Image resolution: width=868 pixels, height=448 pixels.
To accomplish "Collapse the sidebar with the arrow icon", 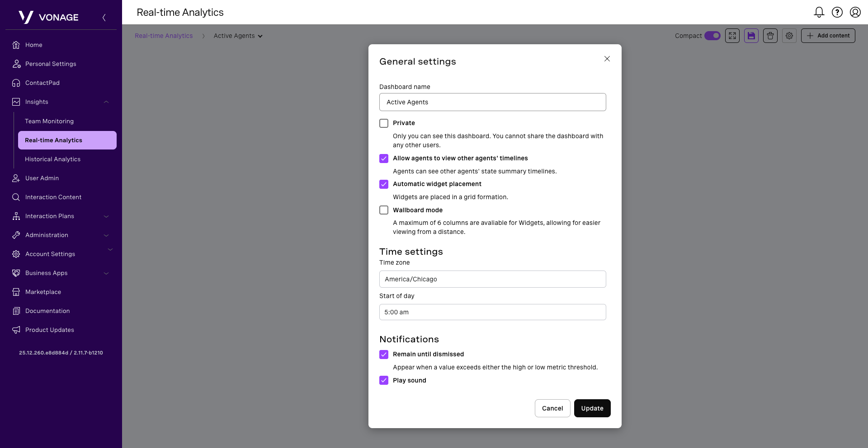I will pos(104,18).
